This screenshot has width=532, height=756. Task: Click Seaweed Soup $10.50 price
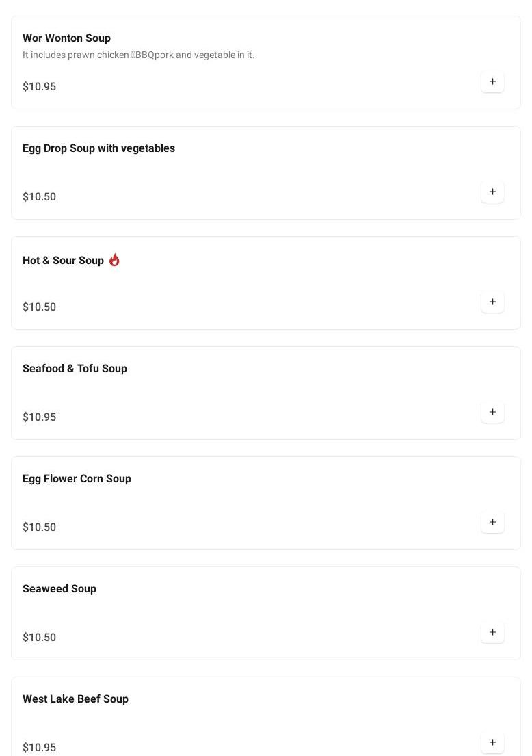pos(39,638)
